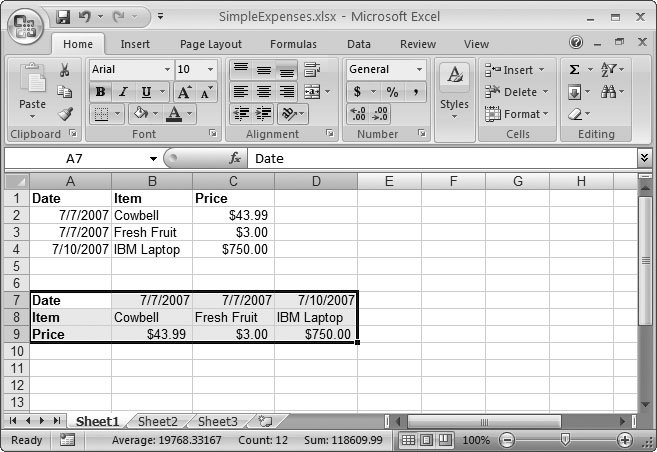Click the zoom slider handle

tap(565, 439)
